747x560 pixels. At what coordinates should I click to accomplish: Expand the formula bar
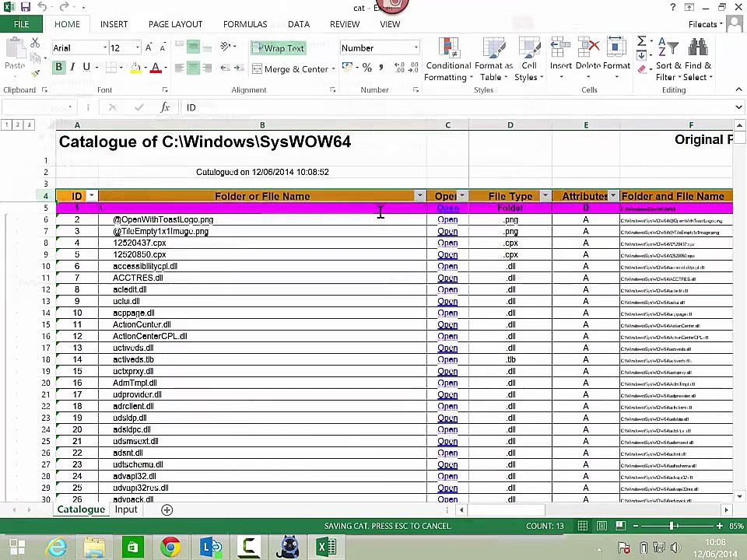(x=738, y=107)
